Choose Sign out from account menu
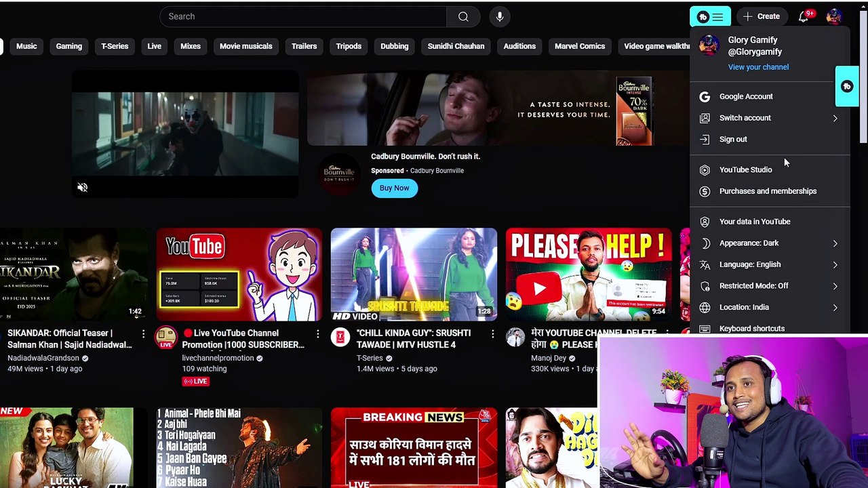Screen dimensions: 868x488 click(770, 139)
